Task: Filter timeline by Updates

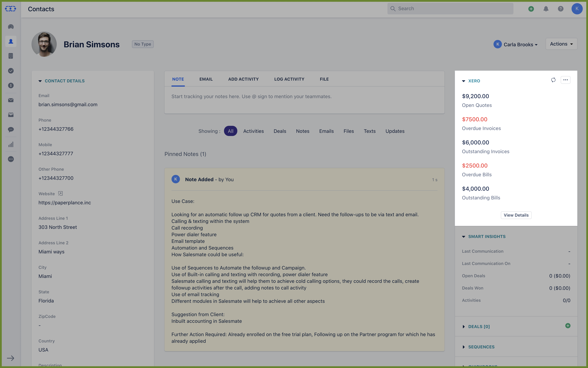Action: tap(395, 131)
